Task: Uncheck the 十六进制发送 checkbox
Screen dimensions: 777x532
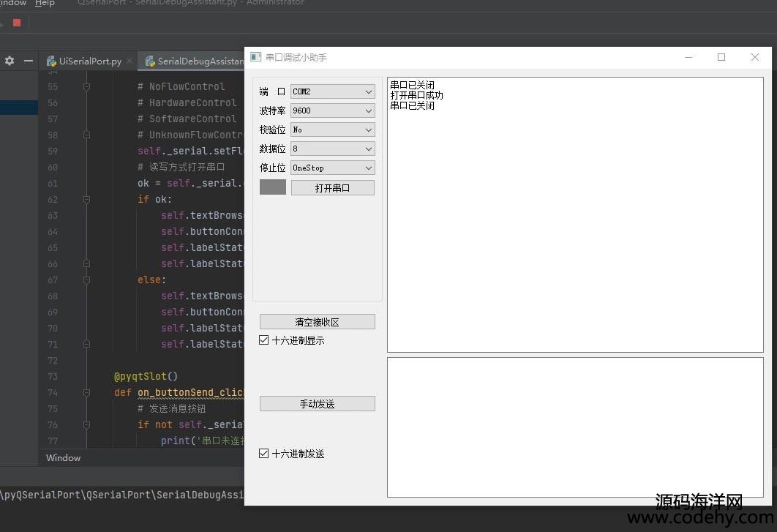Action: (x=264, y=454)
